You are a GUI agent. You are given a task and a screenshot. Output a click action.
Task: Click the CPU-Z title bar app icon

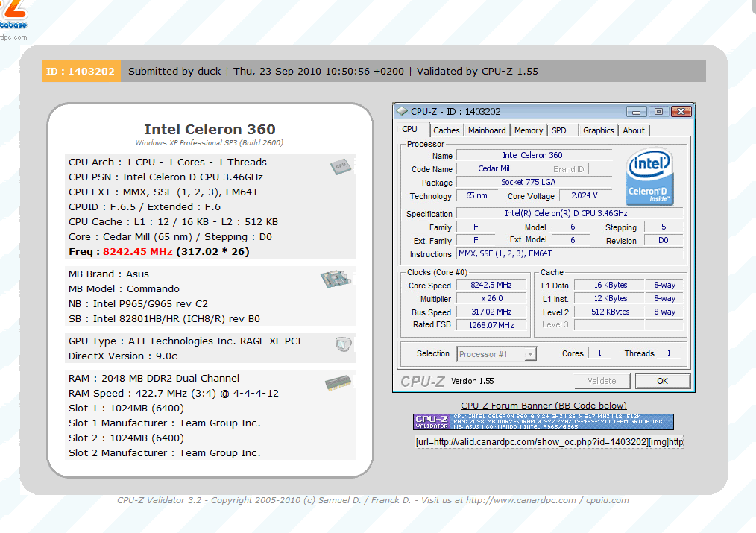pyautogui.click(x=402, y=111)
